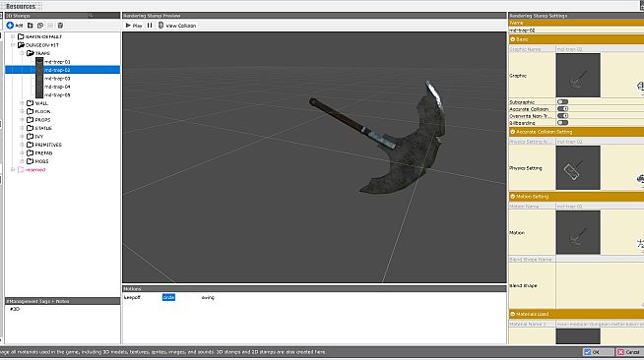Click the Graphic Name field
Viewport: 644px width, 360px height.
600,49
